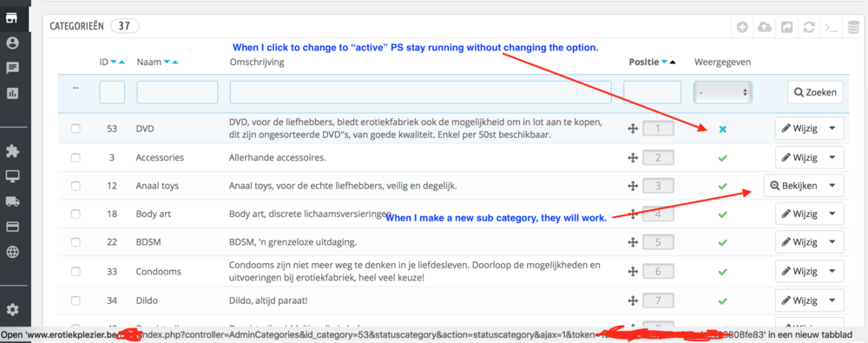Tick the checkbox for BDSM row
The image size is (868, 343).
click(x=76, y=242)
